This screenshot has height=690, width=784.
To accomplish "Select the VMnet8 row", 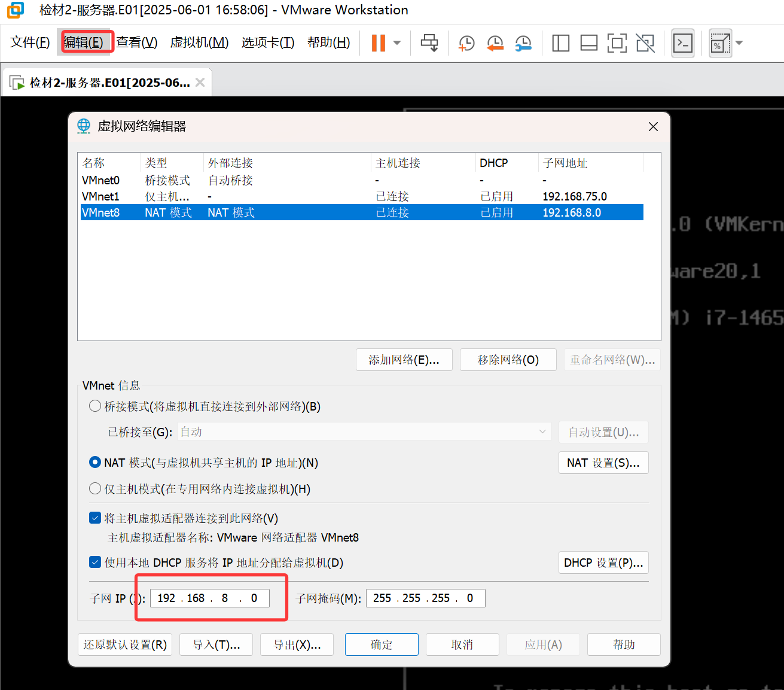I will (362, 212).
